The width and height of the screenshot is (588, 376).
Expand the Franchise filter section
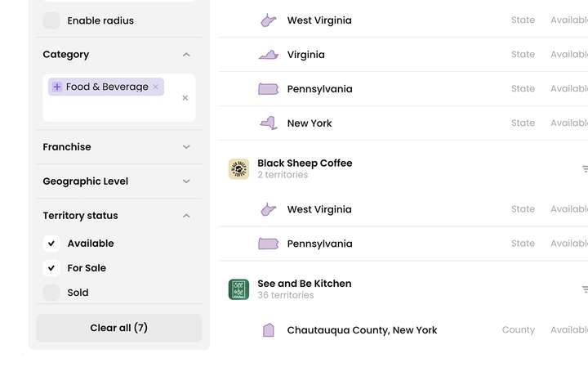point(119,147)
